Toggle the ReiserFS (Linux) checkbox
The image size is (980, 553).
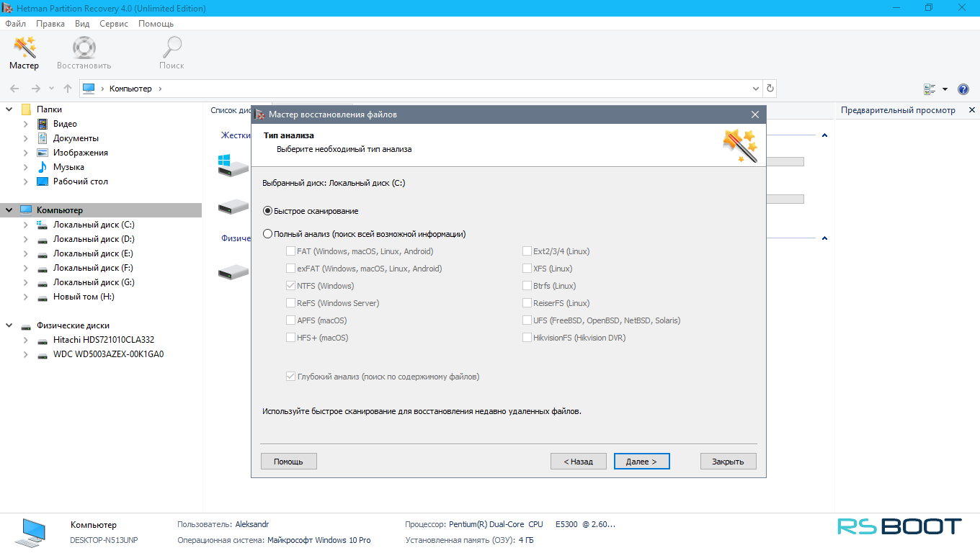(527, 303)
